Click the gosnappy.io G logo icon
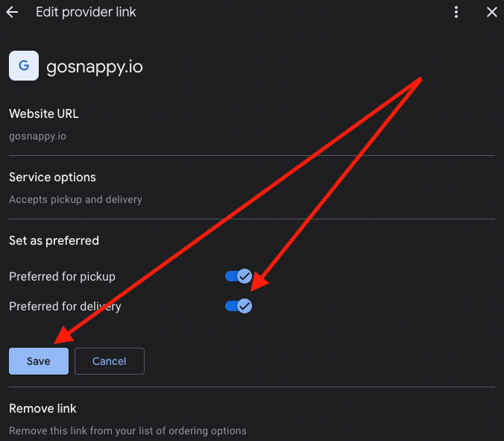This screenshot has height=441, width=504. click(x=24, y=66)
